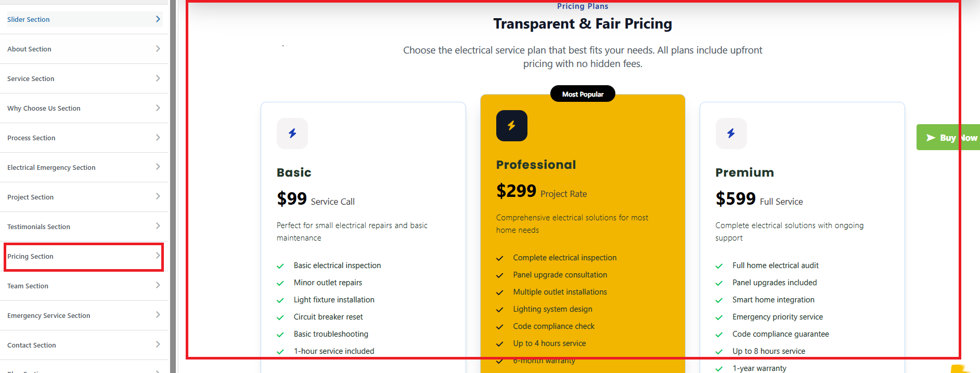Click checkmark beside Basic electrical inspection
Image resolution: width=980 pixels, height=373 pixels.
(x=280, y=266)
